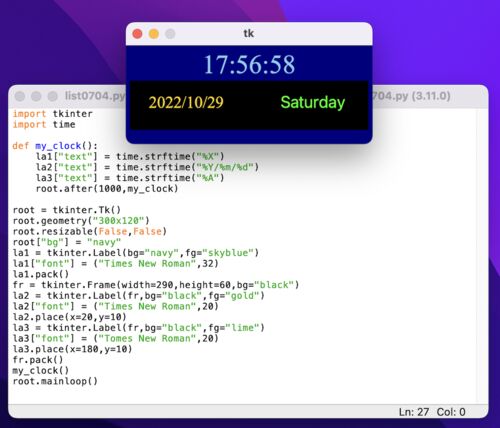Close the tk clock window
500x428 pixels.
(137, 34)
